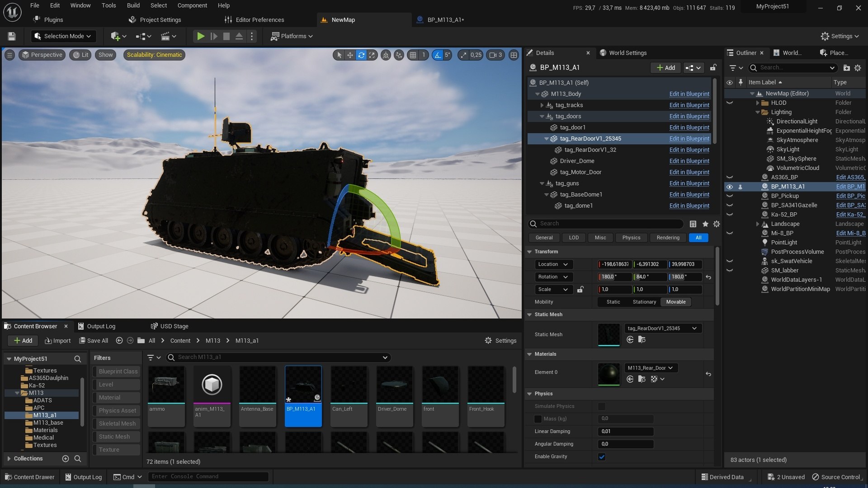Select Physics filter category in Details
This screenshot has height=488, width=868.
[631, 238]
